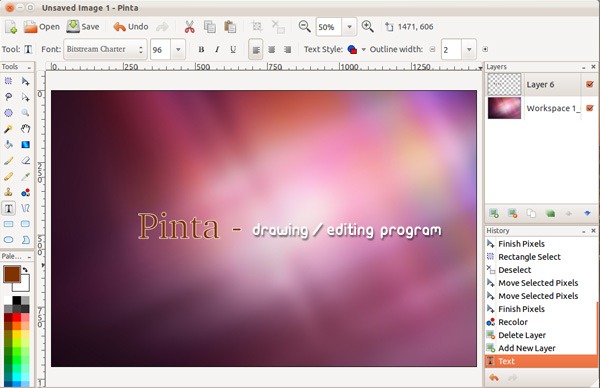
Task: Select the Freeform Shape tool
Action: tap(25, 240)
